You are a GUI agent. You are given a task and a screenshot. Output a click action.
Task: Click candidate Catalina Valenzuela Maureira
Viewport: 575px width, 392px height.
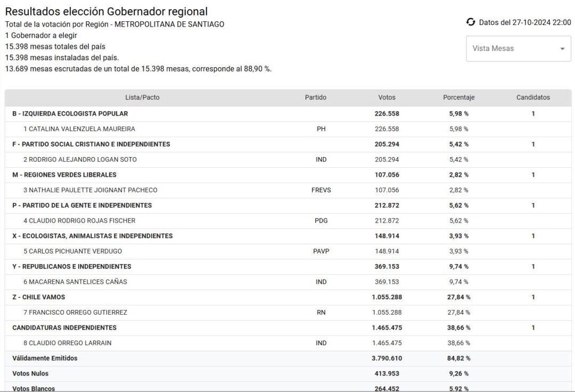pyautogui.click(x=79, y=129)
